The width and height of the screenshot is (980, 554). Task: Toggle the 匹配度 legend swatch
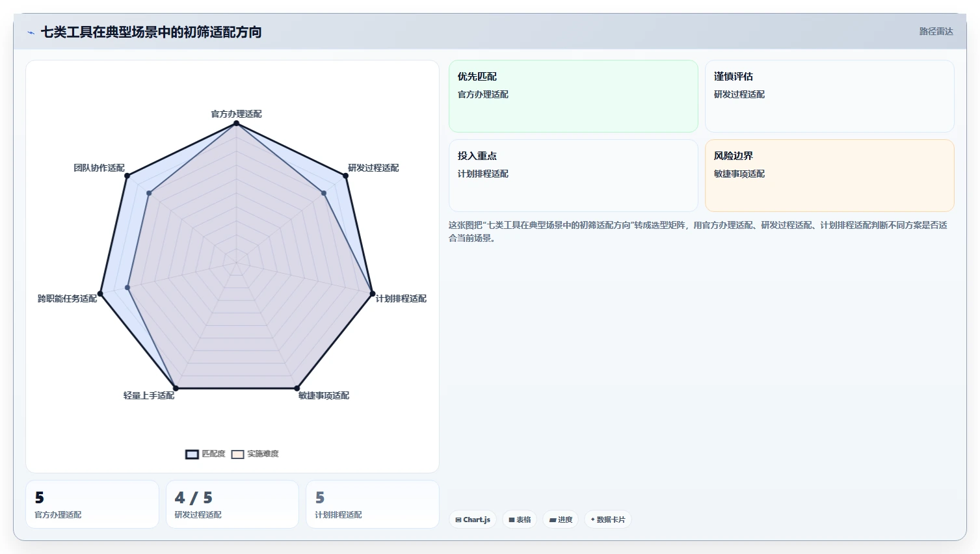pos(192,454)
